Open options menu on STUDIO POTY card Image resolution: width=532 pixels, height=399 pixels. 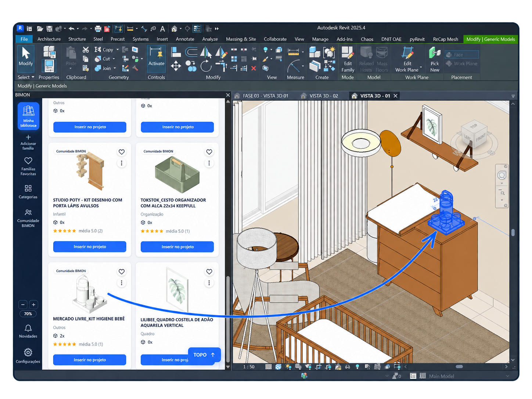click(122, 163)
